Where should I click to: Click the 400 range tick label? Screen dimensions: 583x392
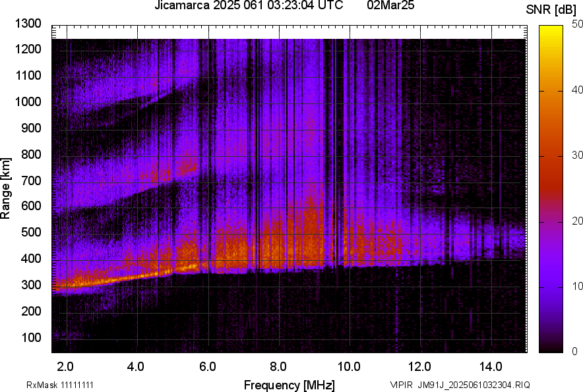pyautogui.click(x=33, y=259)
